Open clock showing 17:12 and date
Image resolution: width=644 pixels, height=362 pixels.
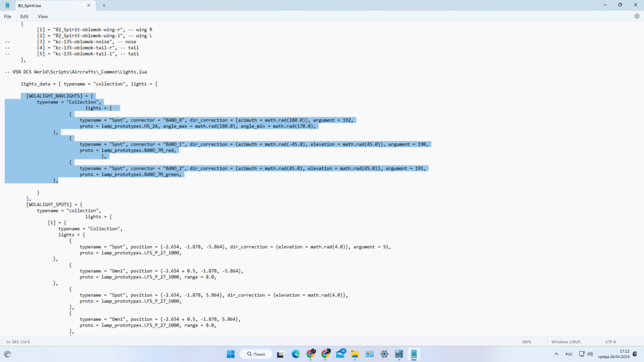tap(614, 354)
